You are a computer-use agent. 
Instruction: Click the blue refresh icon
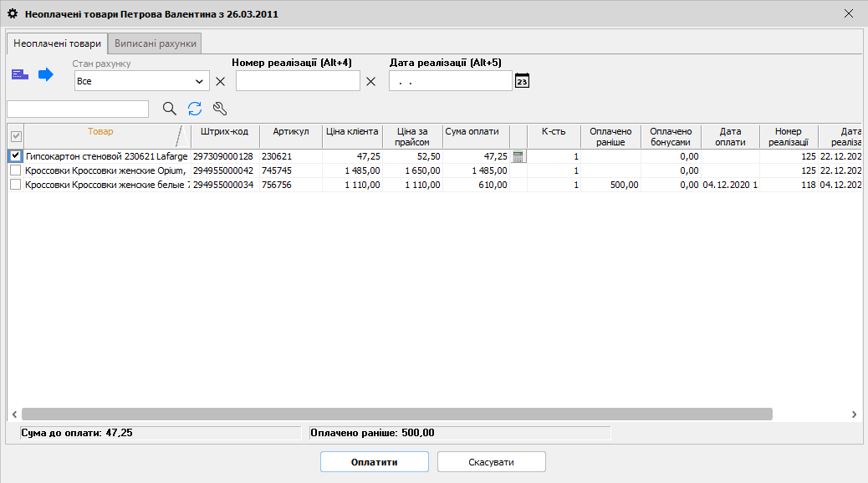(x=195, y=109)
